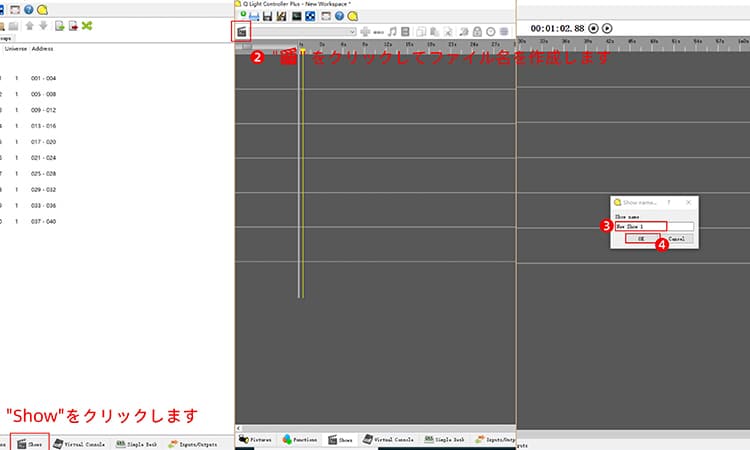Viewport: 750px width, 450px height.
Task: Click the item timing clock icon
Action: coord(490,32)
